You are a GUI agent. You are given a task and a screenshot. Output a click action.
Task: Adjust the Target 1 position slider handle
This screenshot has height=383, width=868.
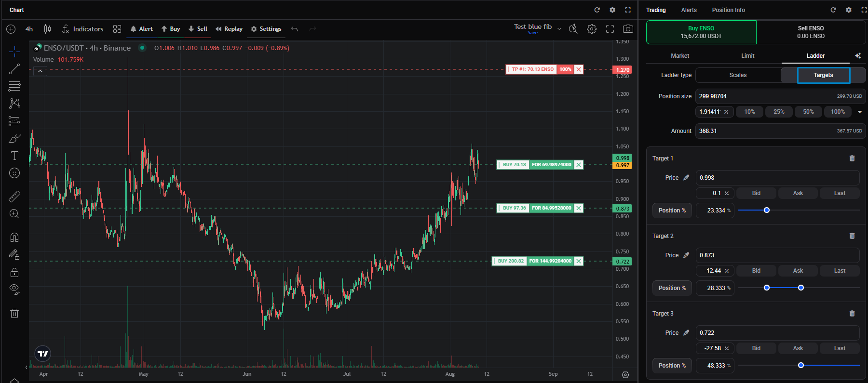767,210
